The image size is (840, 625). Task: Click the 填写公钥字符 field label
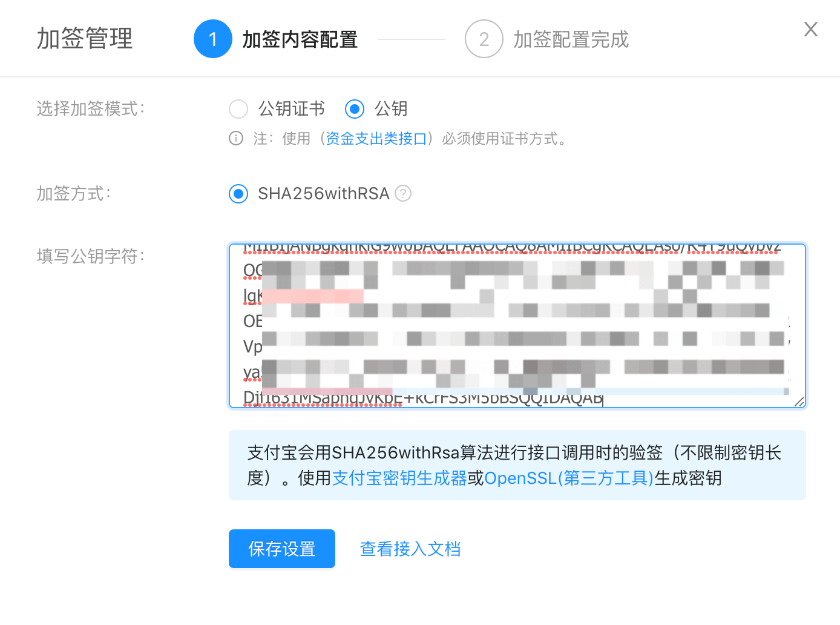[x=91, y=256]
